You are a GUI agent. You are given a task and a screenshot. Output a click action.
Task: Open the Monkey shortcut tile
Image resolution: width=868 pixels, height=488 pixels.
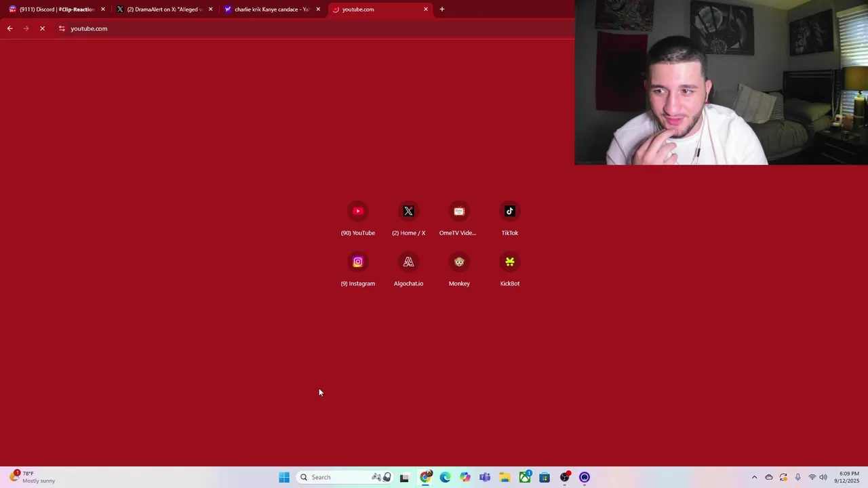[459, 269]
